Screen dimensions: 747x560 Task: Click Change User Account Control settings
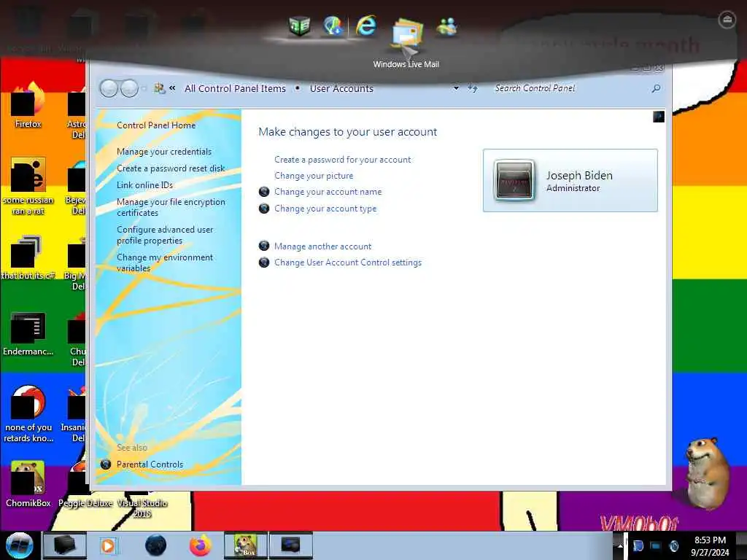[348, 262]
